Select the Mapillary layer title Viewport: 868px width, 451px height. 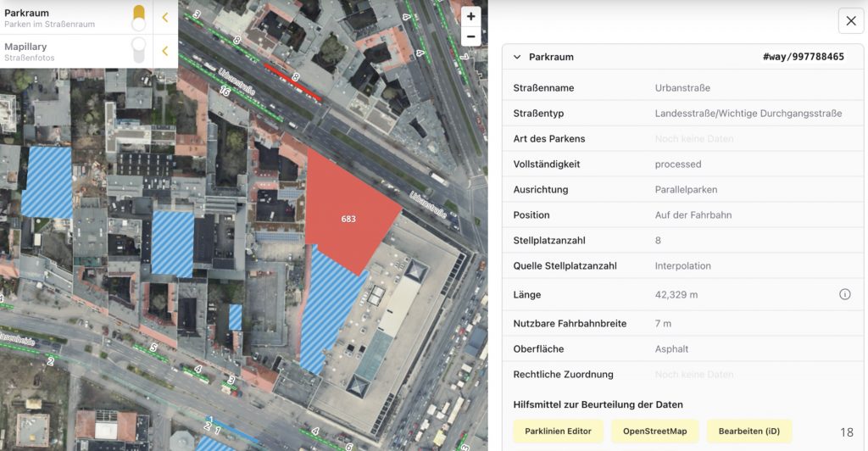point(25,47)
